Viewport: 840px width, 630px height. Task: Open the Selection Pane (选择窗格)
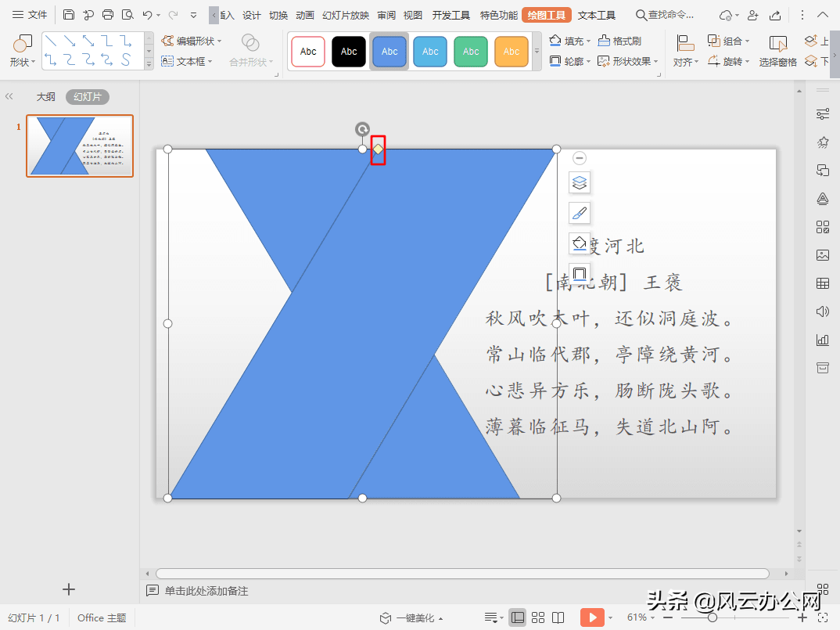pyautogui.click(x=777, y=62)
